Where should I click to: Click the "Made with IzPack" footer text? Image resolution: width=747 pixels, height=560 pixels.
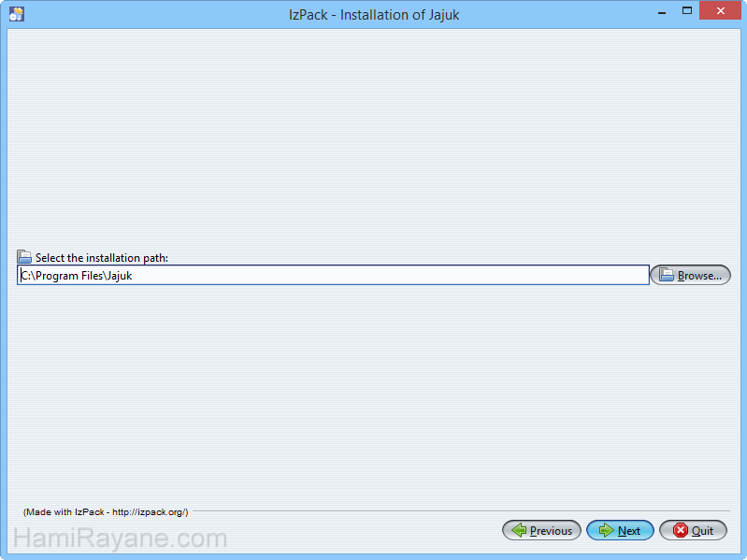106,512
